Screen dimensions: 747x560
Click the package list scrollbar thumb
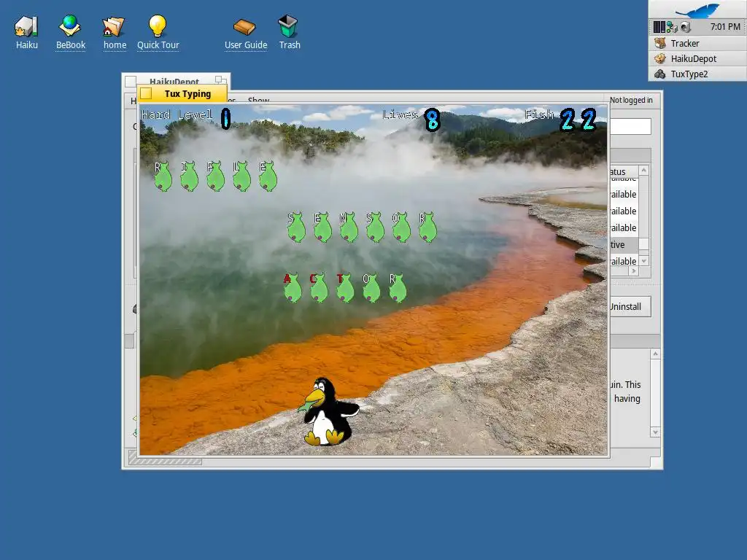click(x=643, y=244)
